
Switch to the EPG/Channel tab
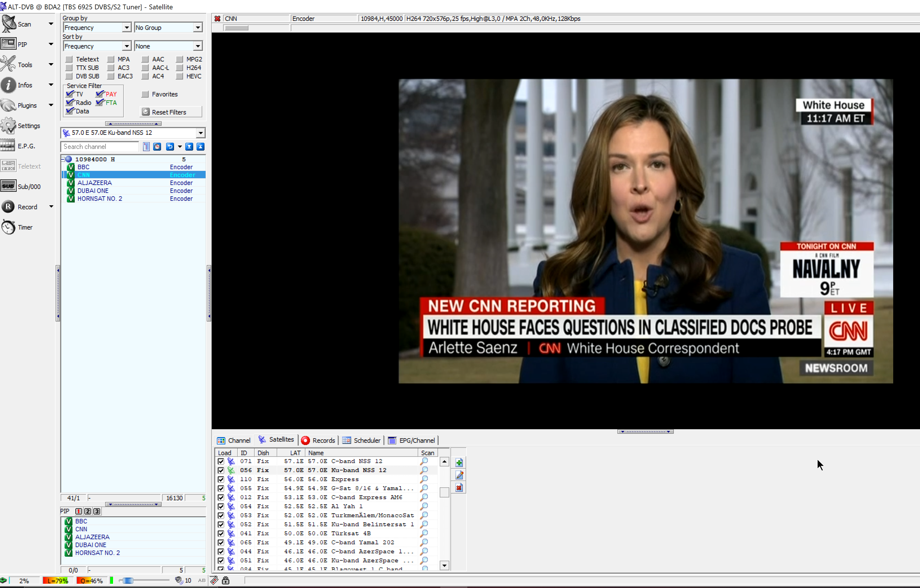click(x=411, y=441)
